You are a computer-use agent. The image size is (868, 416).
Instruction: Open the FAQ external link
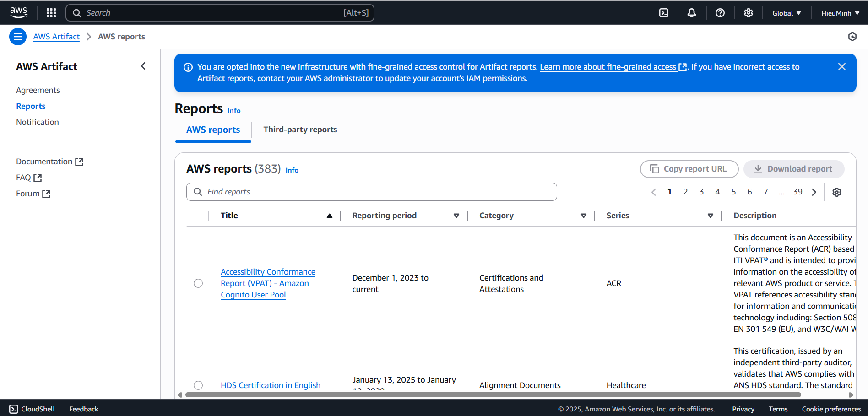click(29, 178)
